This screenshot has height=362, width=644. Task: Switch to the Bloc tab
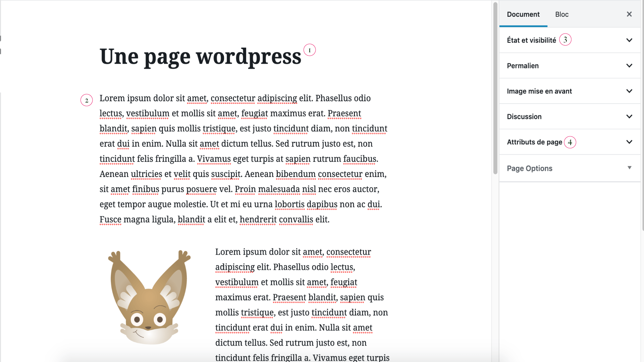click(x=561, y=14)
